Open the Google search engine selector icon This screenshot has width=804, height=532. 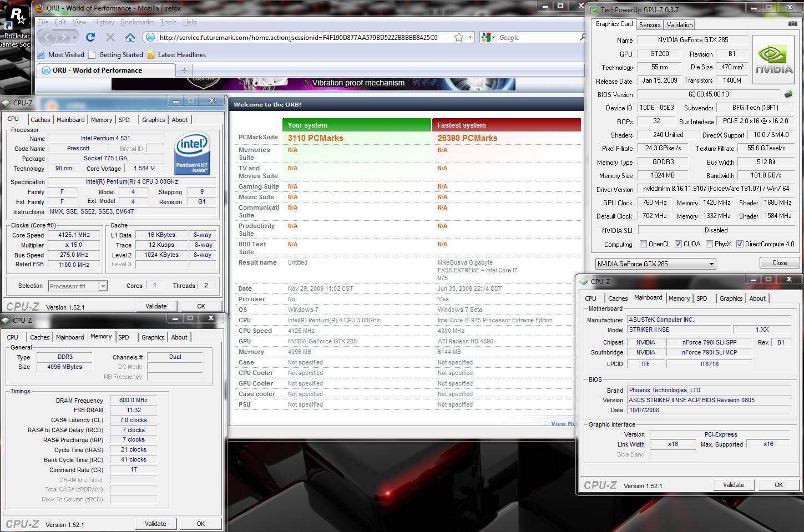486,37
